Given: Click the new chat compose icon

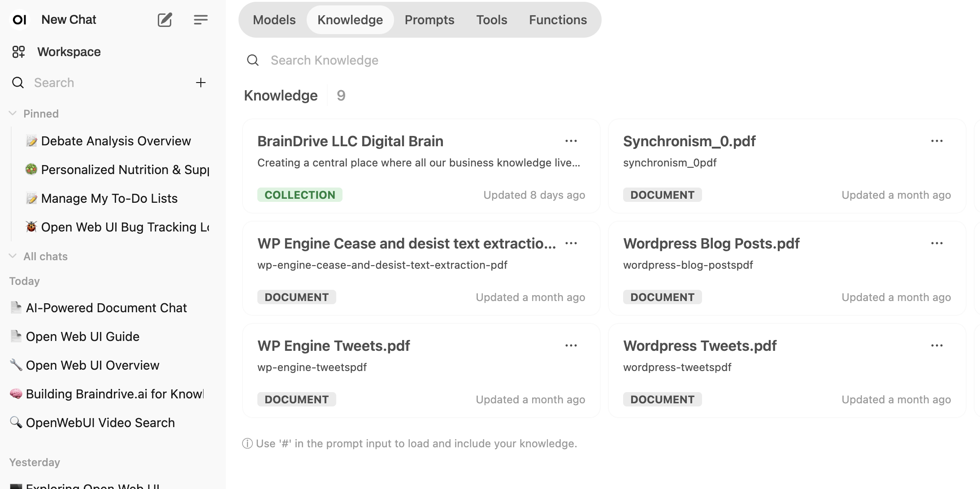Looking at the screenshot, I should 165,20.
